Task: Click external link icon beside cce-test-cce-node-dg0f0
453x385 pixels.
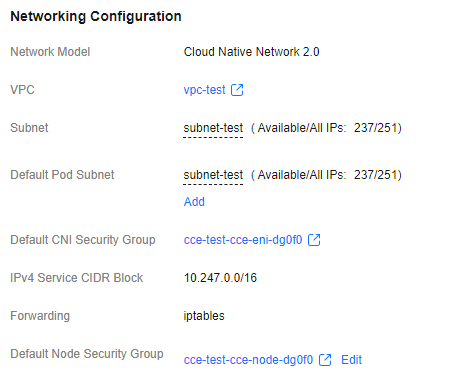Action: click(x=325, y=360)
